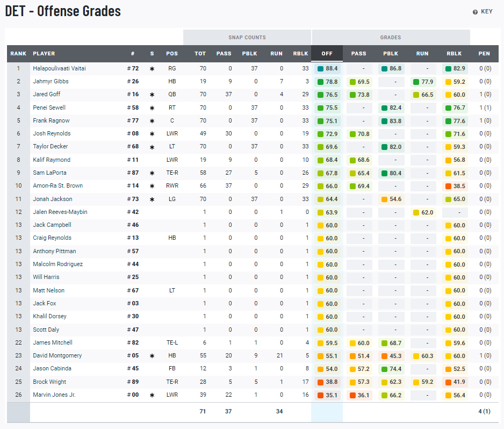Click the star icon beside Jared Goff
This screenshot has width=504, height=429.
pyautogui.click(x=152, y=94)
